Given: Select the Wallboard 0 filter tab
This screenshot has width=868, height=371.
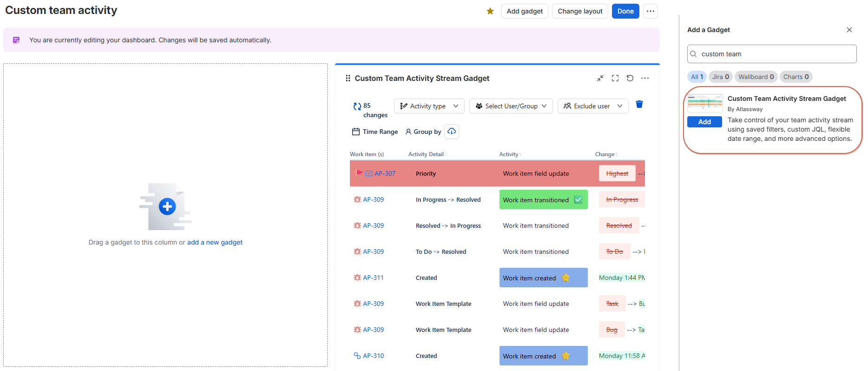Looking at the screenshot, I should 756,77.
